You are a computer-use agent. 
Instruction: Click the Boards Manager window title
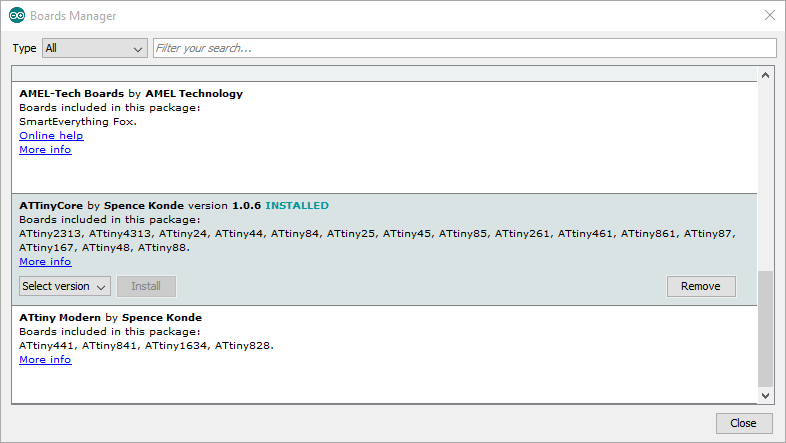(x=73, y=16)
